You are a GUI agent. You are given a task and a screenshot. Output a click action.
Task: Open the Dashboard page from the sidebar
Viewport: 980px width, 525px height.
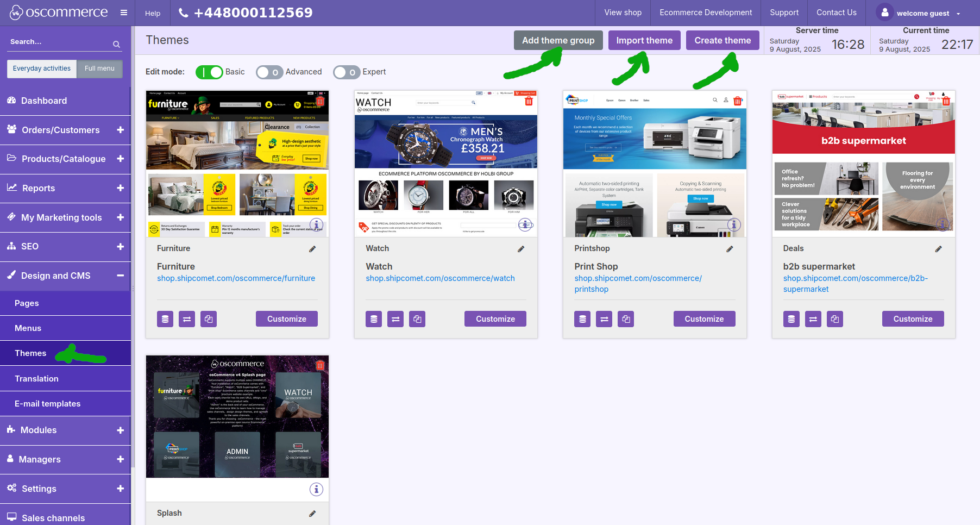tap(65, 101)
